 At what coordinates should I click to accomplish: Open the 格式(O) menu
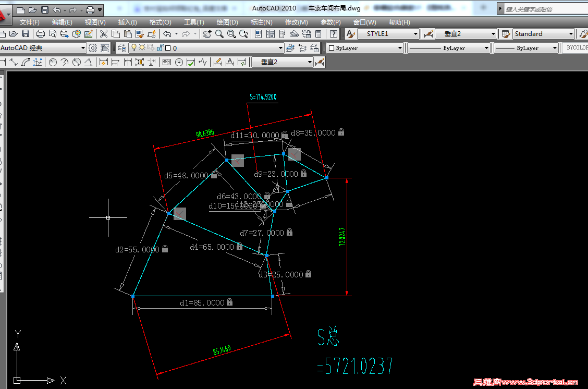(161, 22)
